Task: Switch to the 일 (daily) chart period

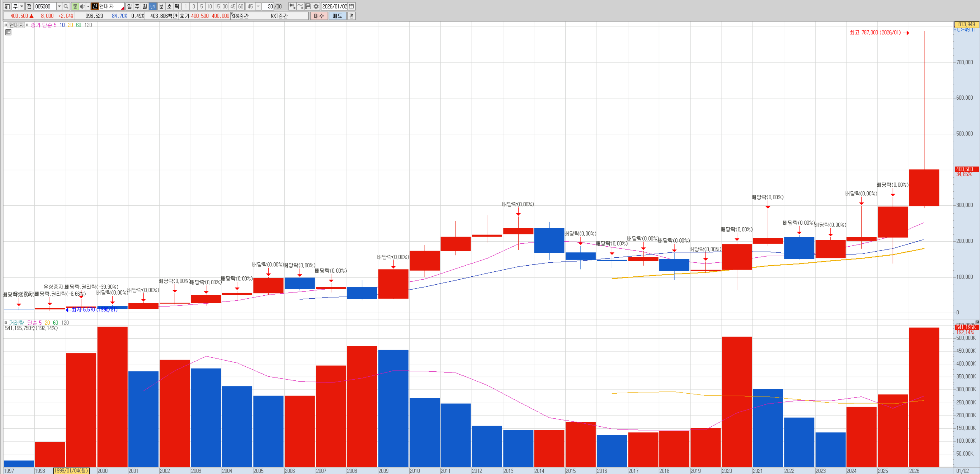Action: pos(129,6)
